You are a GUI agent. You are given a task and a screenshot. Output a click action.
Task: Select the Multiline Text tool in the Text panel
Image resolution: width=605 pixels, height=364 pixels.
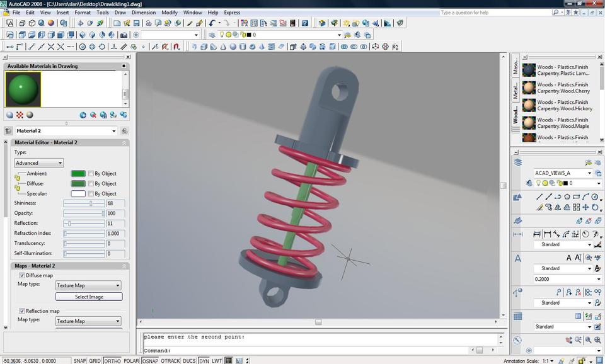click(568, 258)
